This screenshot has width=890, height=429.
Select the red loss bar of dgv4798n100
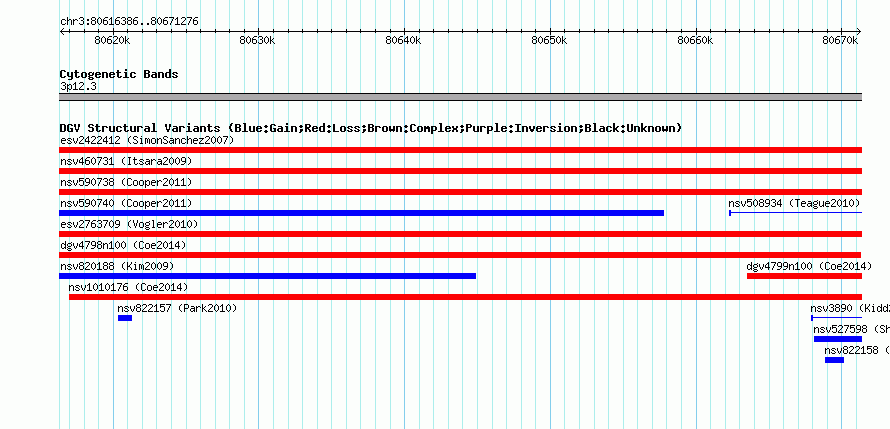(460, 255)
